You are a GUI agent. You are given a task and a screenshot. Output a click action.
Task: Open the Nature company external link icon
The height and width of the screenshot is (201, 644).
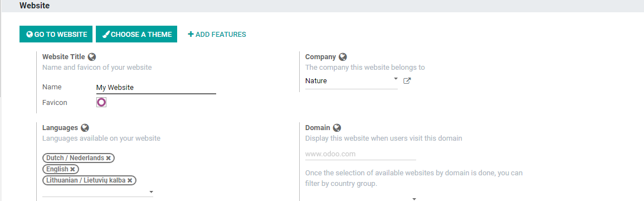coord(407,81)
